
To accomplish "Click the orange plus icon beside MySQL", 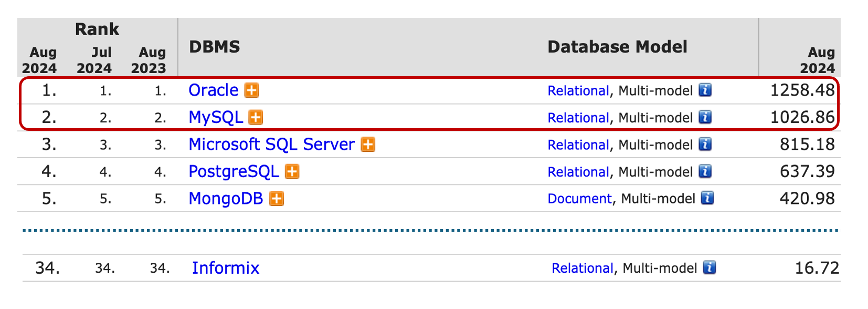I will pos(256,117).
